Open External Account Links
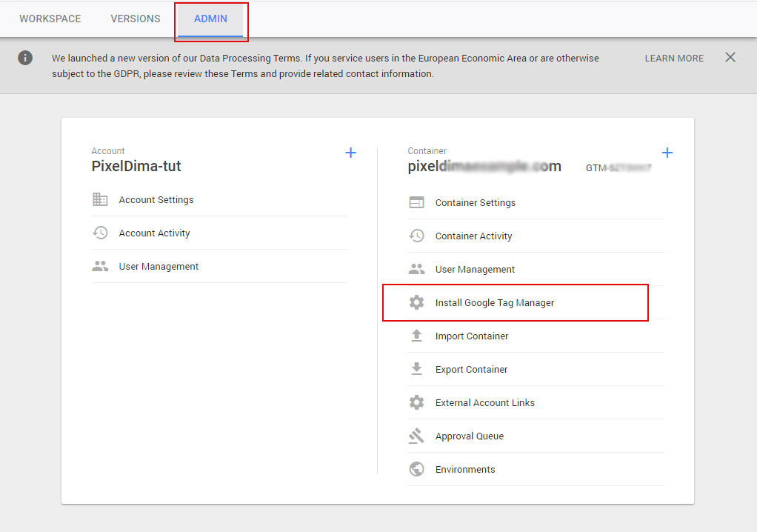Viewport: 757px width, 532px height. pos(484,402)
